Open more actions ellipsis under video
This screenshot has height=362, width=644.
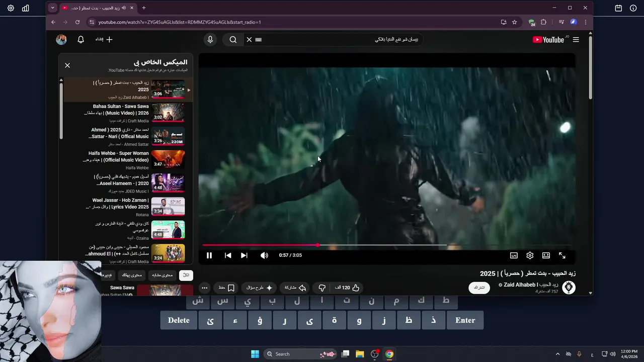204,288
